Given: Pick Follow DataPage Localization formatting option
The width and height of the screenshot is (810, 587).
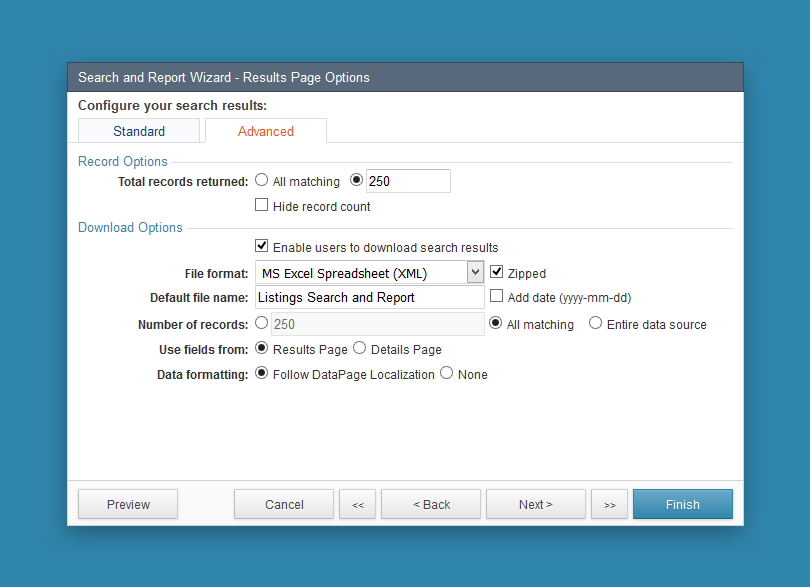Looking at the screenshot, I should [261, 373].
